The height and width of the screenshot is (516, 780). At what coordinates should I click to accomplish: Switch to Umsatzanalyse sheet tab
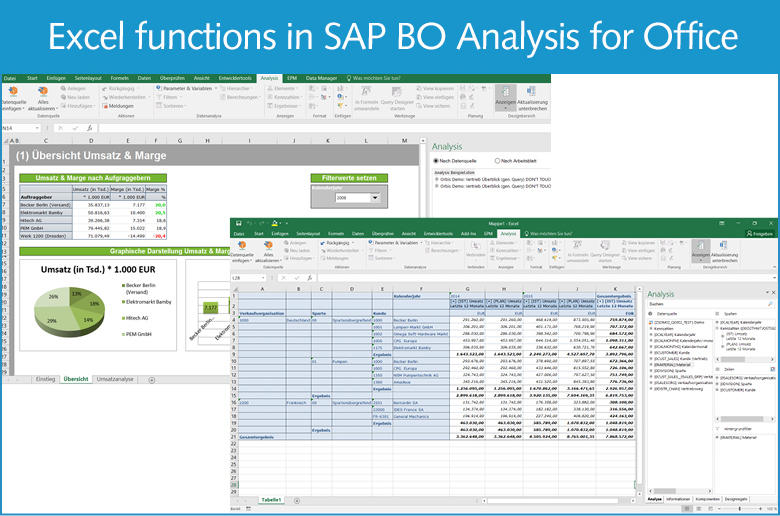(115, 379)
